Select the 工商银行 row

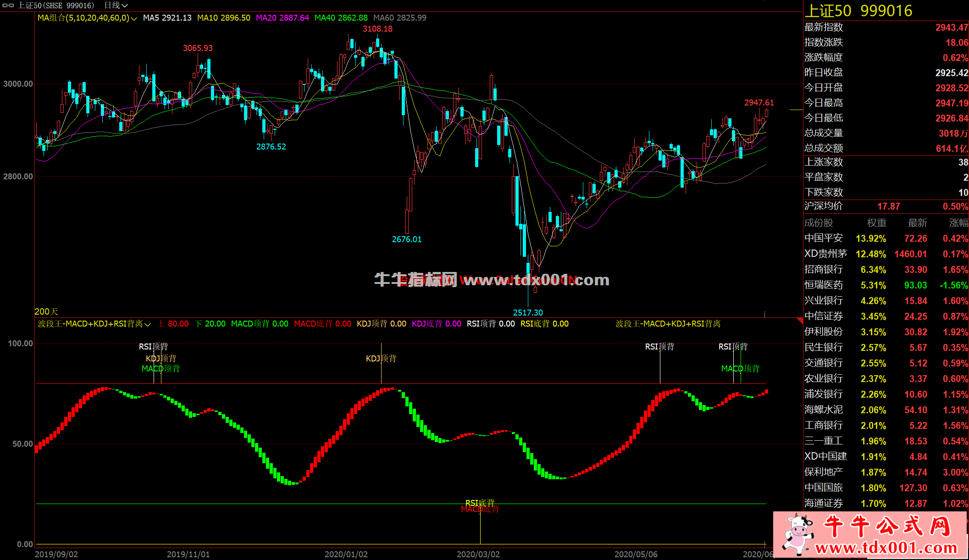886,426
